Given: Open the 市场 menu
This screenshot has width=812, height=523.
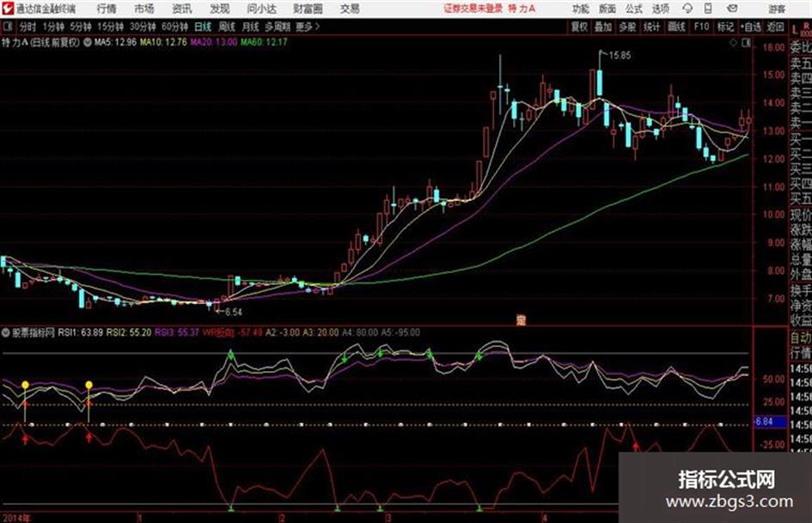Looking at the screenshot, I should 144,9.
